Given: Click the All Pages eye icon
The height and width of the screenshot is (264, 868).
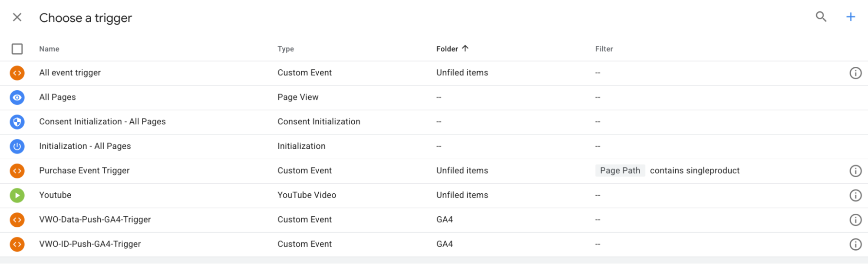Looking at the screenshot, I should coord(17,98).
